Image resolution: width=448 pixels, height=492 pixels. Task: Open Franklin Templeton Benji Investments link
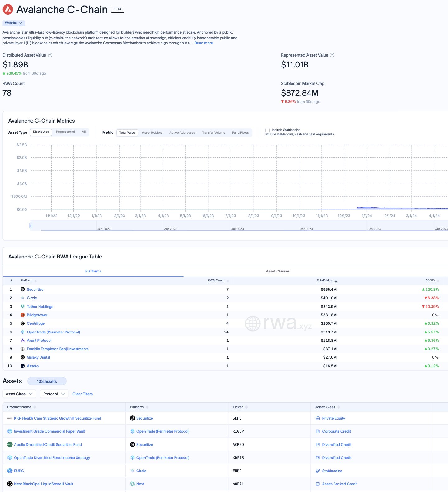(x=58, y=349)
